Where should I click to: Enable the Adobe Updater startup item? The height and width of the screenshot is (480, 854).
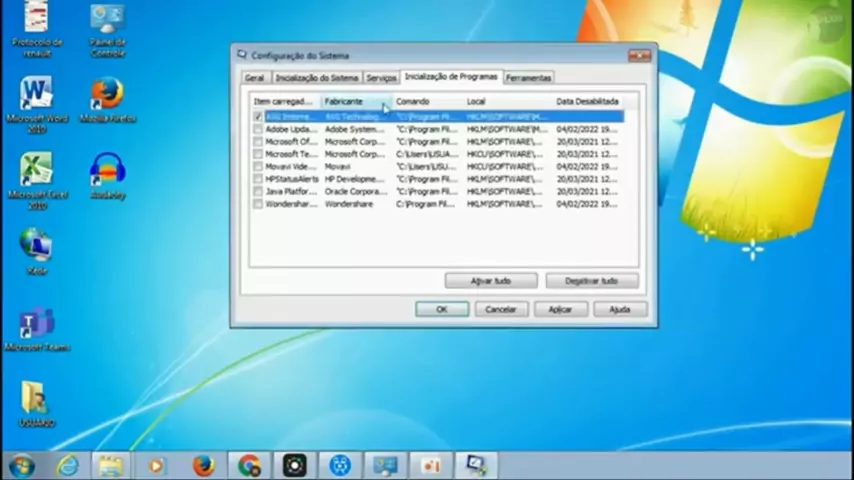pos(258,129)
